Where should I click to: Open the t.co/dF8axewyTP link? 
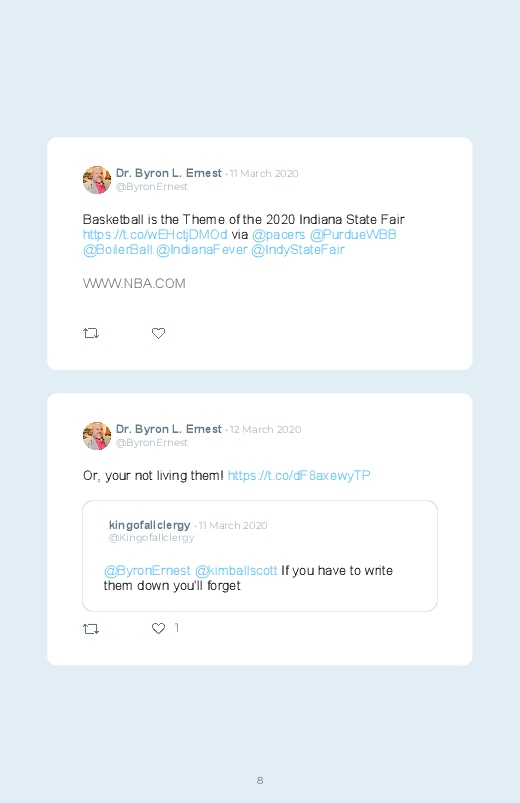click(x=299, y=476)
